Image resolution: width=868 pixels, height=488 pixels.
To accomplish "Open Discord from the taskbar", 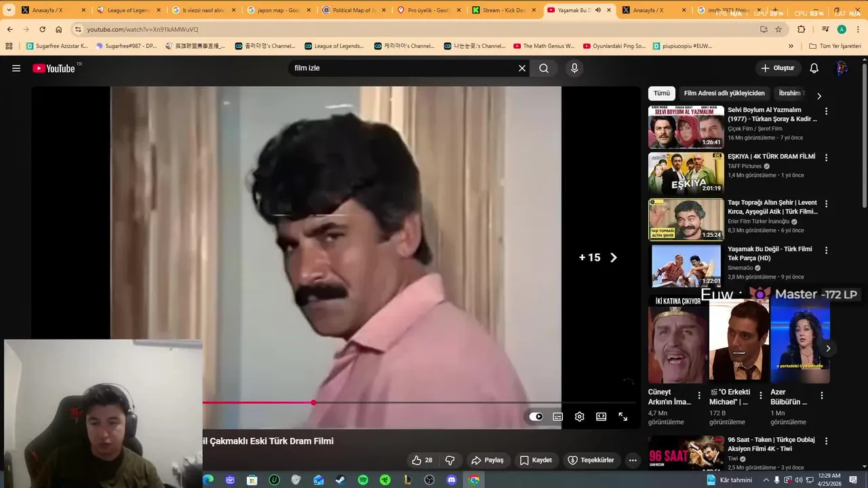I will click(x=452, y=480).
